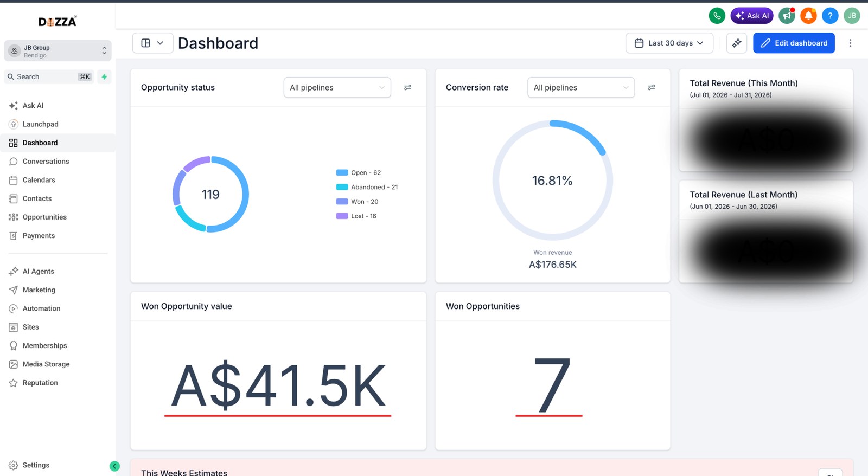Click the green phone dialer icon
The image size is (868, 476).
[x=717, y=16]
